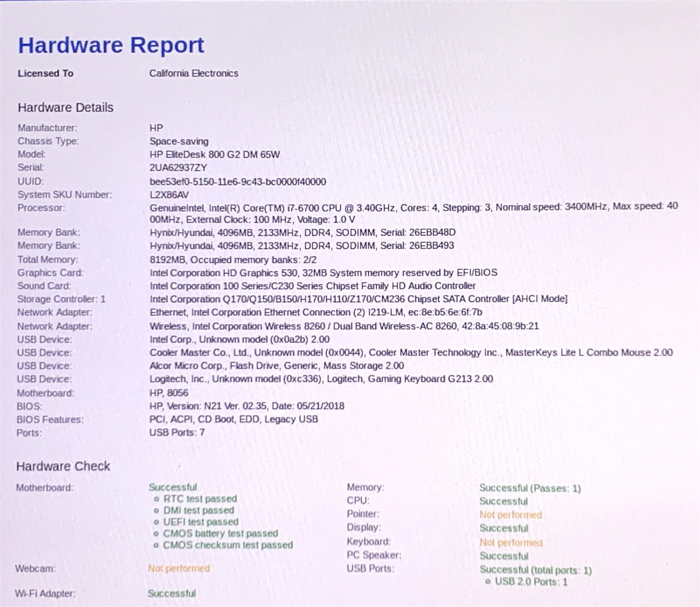
Task: Click the Ethernet I219-LM network adapter entry
Action: tap(316, 312)
